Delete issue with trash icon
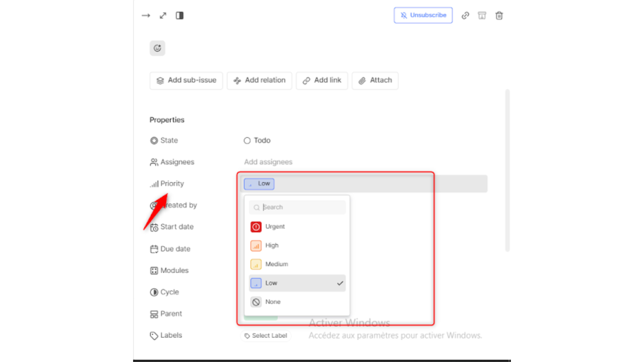 (499, 16)
